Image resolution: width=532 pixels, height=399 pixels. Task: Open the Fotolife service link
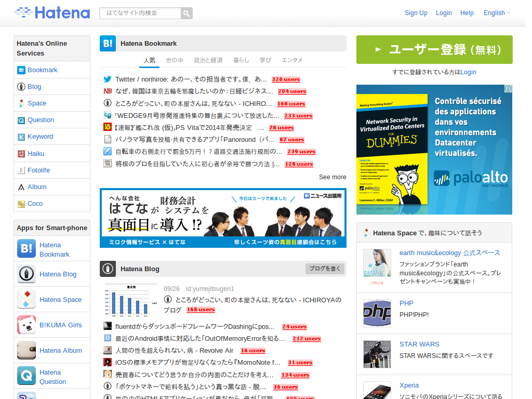click(38, 170)
